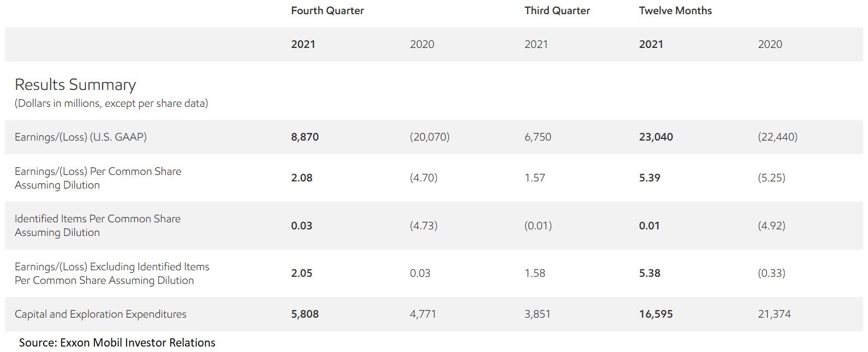Image resolution: width=868 pixels, height=352 pixels.
Task: Click the Fourth Quarter column header
Action: point(327,10)
